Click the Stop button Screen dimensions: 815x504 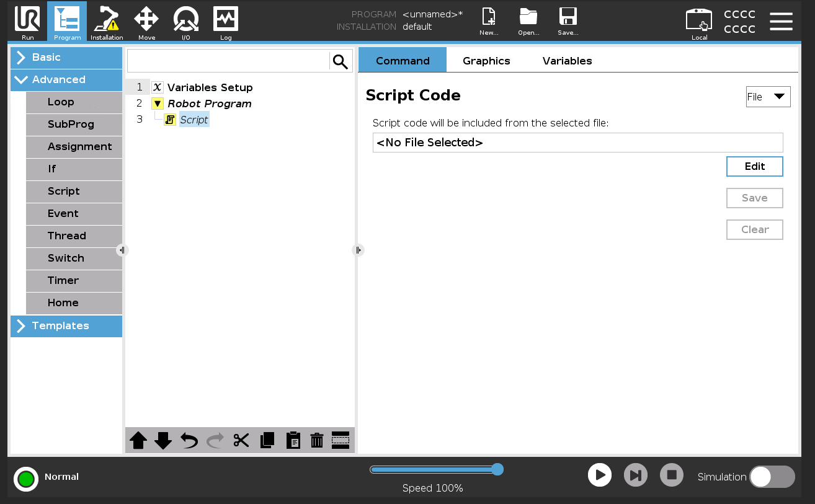(x=672, y=475)
